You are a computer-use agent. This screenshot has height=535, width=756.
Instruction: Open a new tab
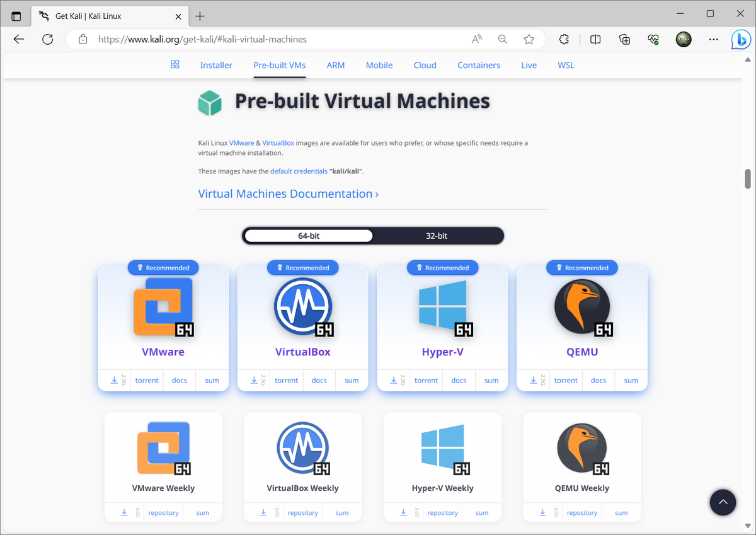tap(200, 16)
